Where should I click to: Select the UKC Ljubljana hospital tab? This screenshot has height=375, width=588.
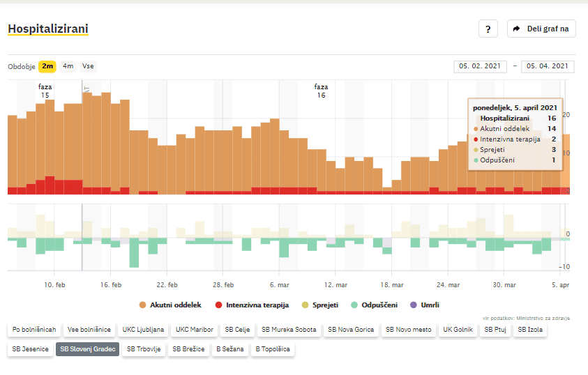tap(143, 330)
